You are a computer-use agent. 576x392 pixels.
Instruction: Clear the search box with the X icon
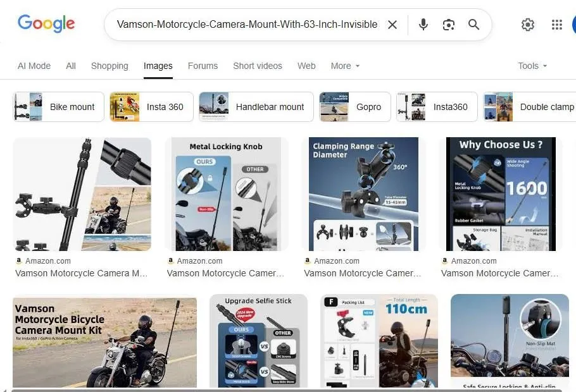tap(392, 25)
